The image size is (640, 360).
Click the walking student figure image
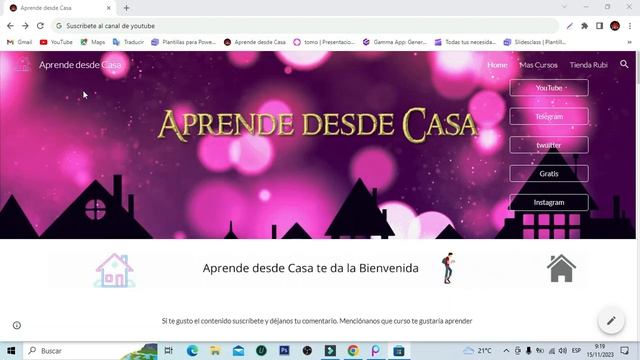click(x=448, y=268)
